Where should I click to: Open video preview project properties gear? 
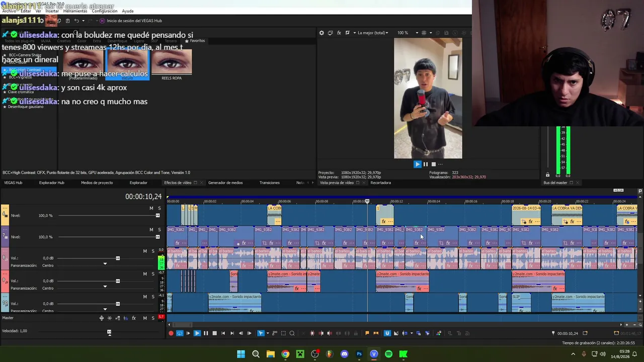[321, 33]
